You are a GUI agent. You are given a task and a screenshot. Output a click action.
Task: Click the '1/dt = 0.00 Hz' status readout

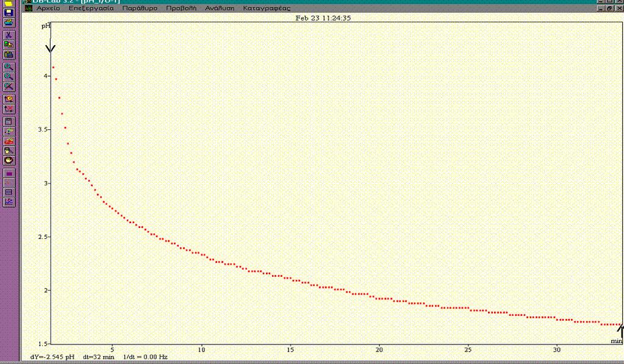[145, 357]
